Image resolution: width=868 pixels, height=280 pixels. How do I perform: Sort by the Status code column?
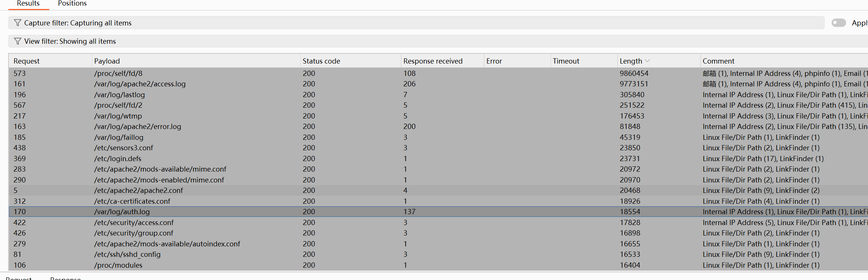(321, 61)
